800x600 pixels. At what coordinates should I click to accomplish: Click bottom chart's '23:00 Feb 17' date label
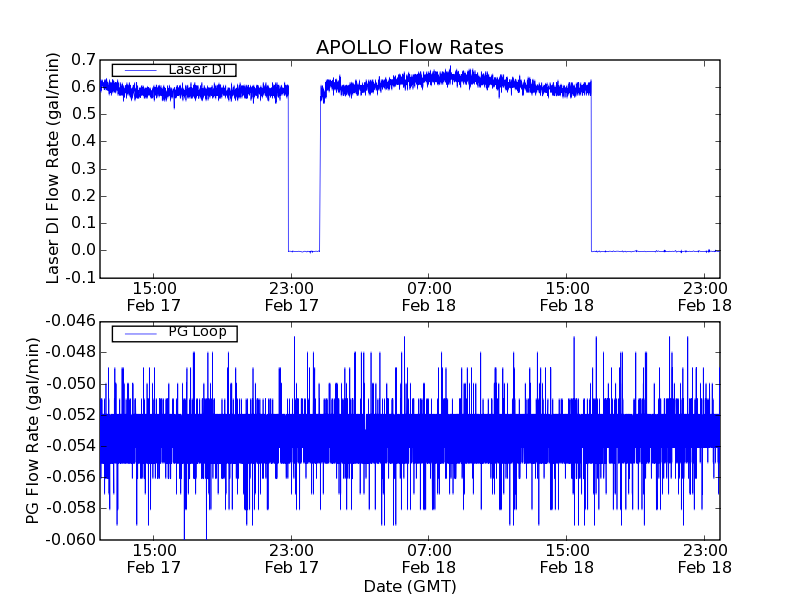tap(291, 559)
